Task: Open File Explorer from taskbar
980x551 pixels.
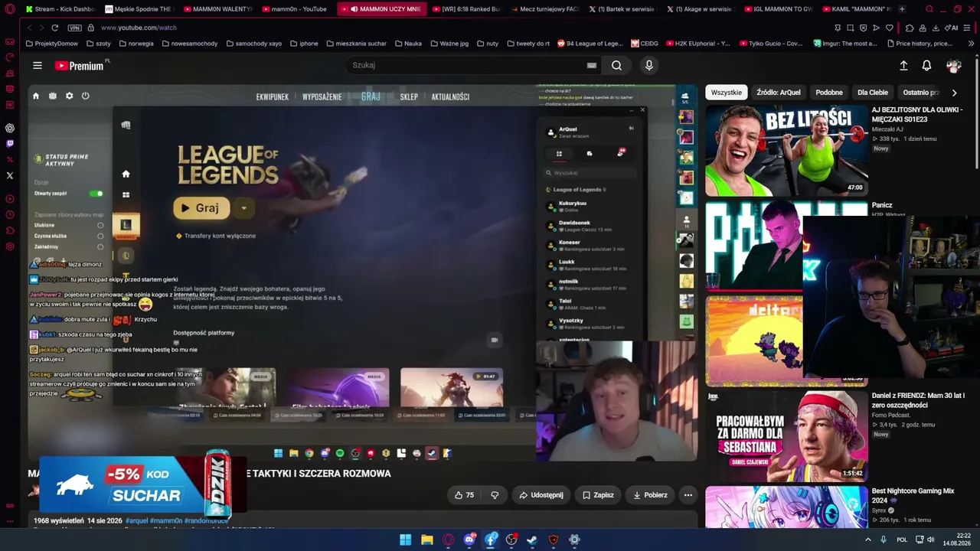Action: [426, 540]
